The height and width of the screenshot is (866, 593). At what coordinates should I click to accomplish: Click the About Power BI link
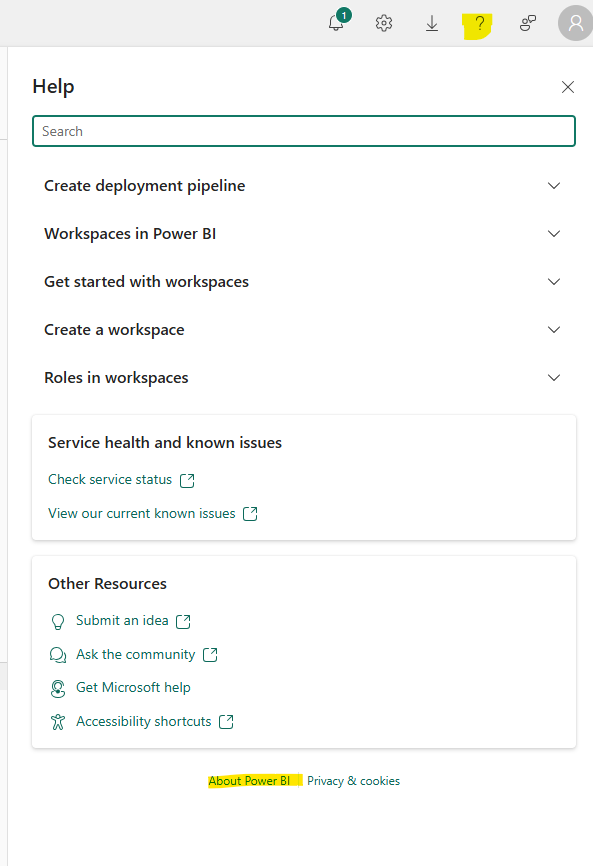(249, 781)
